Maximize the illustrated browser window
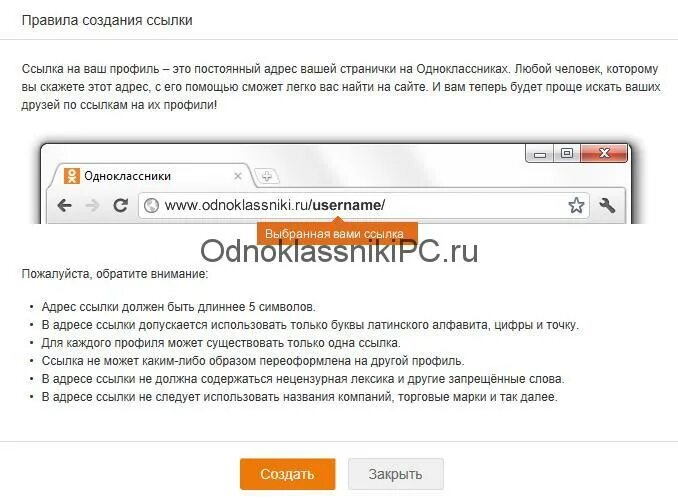Screen dimensions: 678x501 (567, 153)
